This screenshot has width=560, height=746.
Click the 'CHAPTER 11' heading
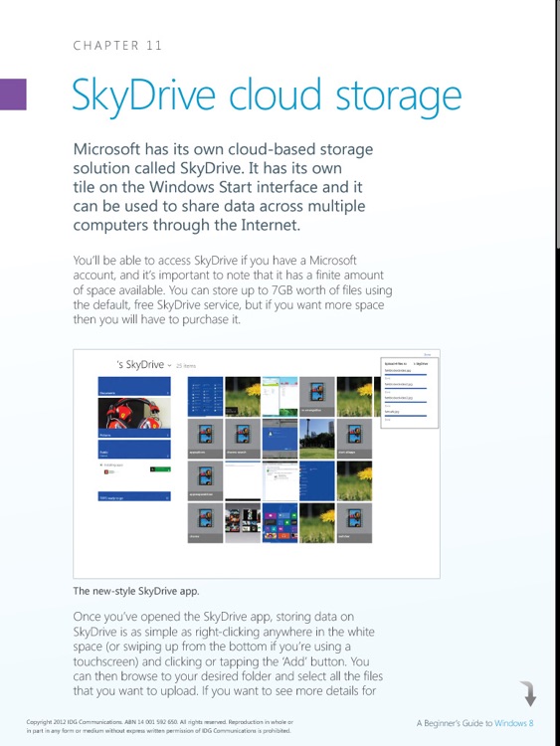click(117, 45)
